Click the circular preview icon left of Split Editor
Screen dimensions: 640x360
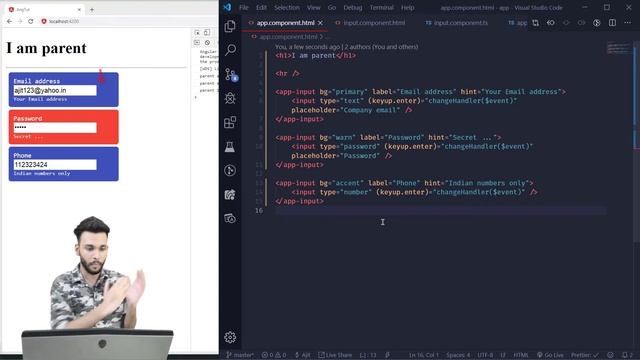pyautogui.click(x=597, y=23)
